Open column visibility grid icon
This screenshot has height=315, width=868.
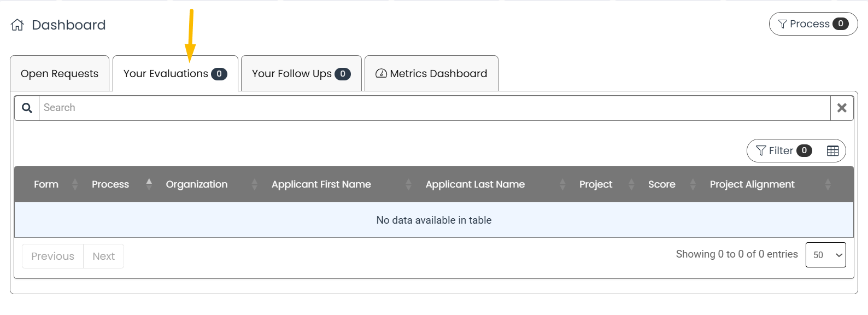coord(832,151)
